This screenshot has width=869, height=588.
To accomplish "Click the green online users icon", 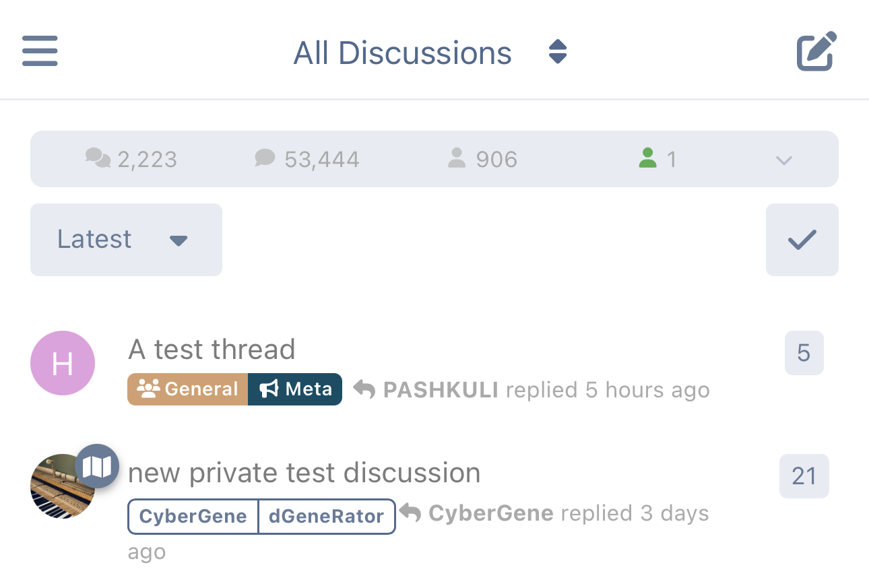I will tap(648, 158).
